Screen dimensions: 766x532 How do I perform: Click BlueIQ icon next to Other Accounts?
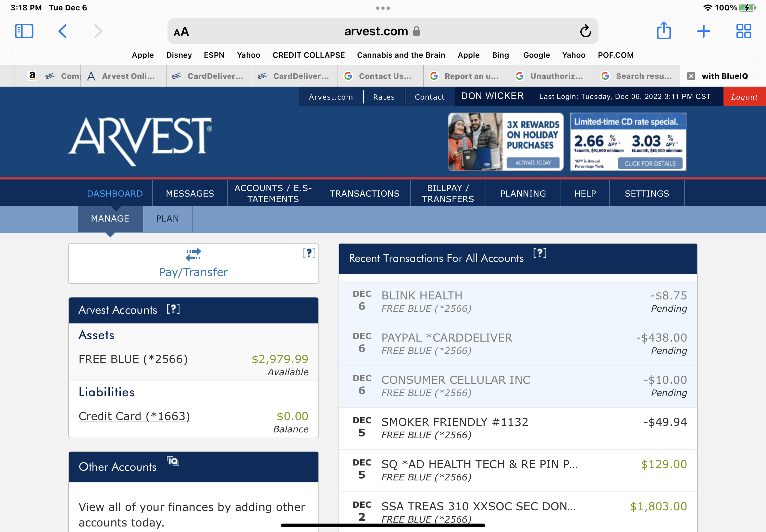coord(173,461)
